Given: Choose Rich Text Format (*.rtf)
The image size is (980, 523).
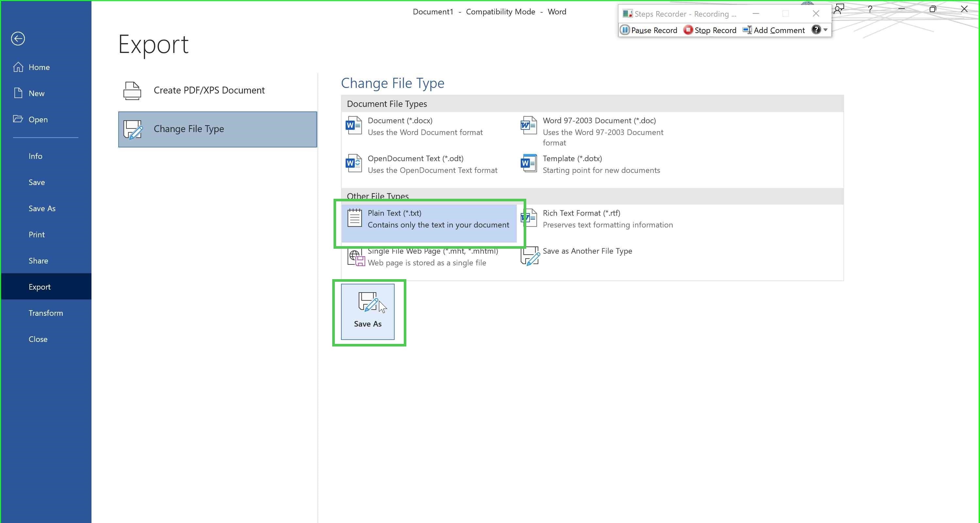Looking at the screenshot, I should tap(604, 224).
